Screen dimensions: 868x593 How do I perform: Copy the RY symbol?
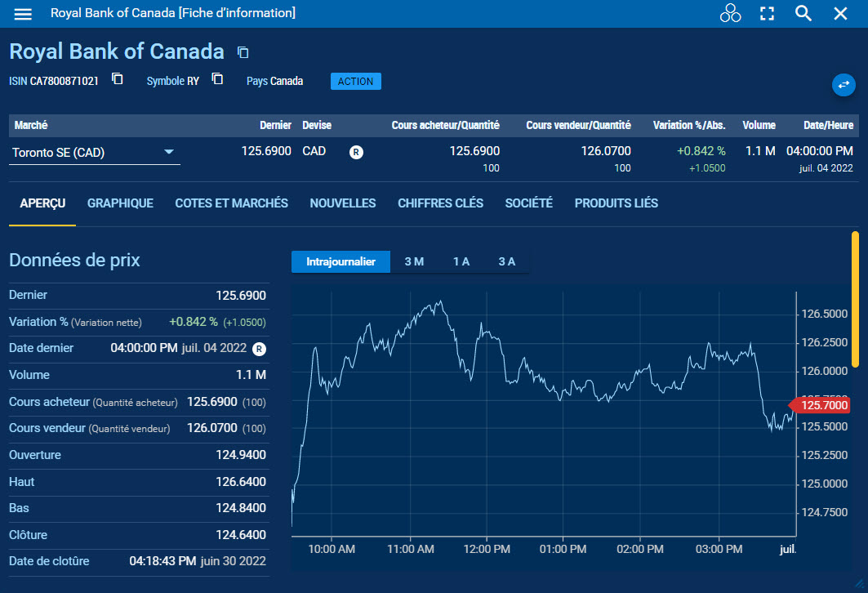pos(217,79)
